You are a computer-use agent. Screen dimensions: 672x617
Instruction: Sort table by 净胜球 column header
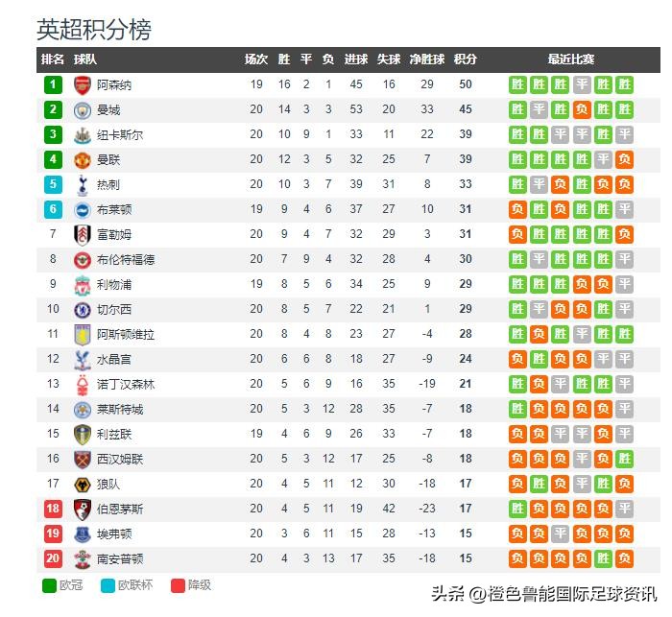point(426,59)
